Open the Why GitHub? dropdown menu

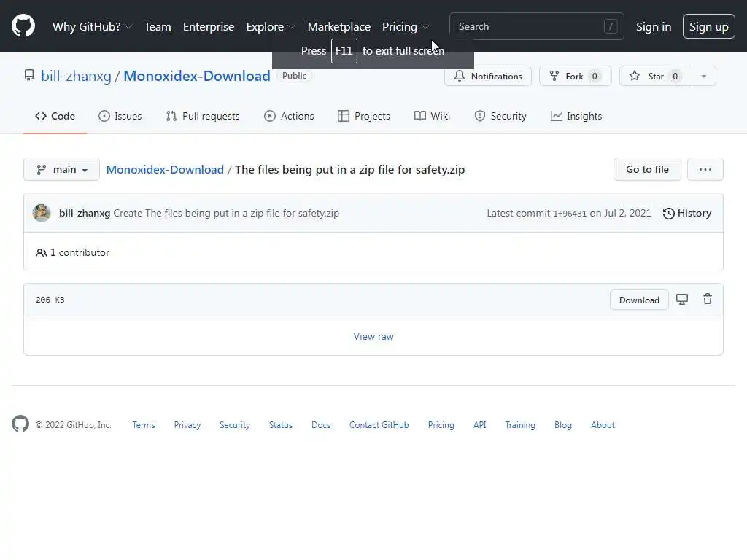tap(92, 27)
